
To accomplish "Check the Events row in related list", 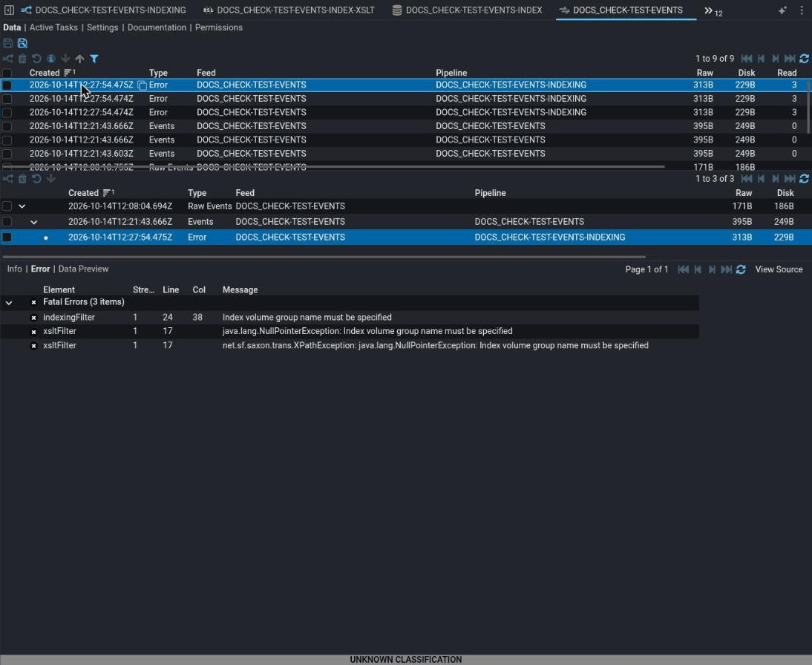I will click(7, 222).
